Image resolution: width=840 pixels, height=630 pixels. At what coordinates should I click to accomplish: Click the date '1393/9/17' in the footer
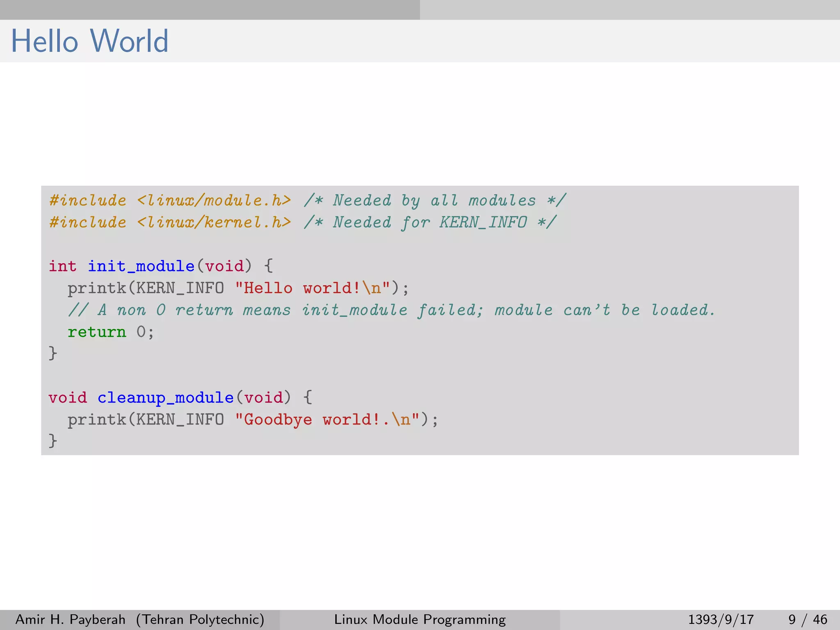tap(721, 619)
